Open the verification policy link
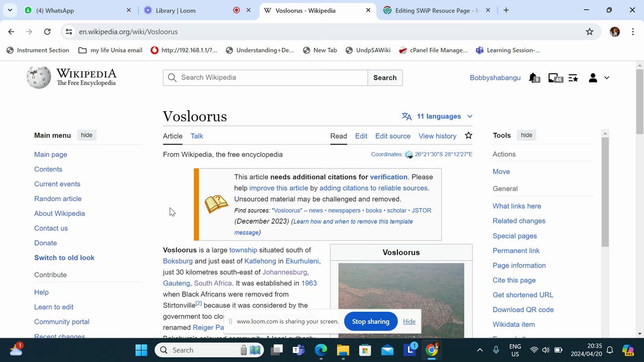 (388, 177)
